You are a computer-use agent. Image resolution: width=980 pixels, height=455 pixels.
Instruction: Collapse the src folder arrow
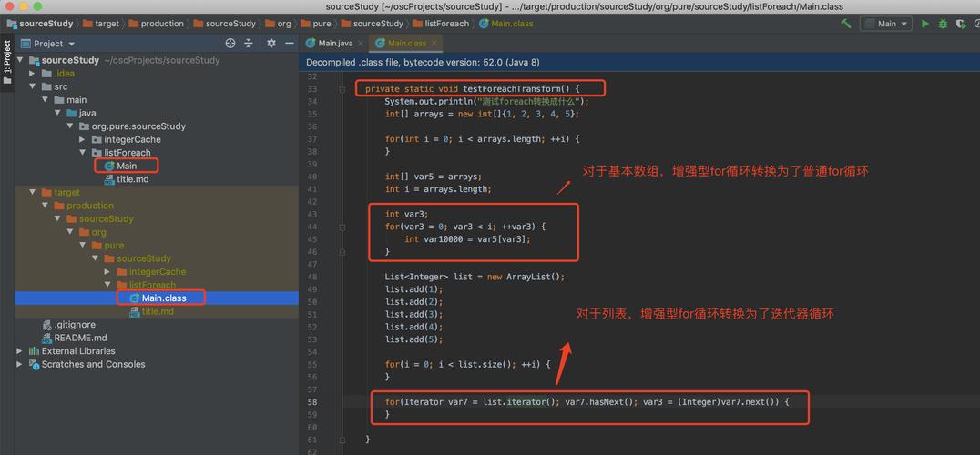click(33, 86)
